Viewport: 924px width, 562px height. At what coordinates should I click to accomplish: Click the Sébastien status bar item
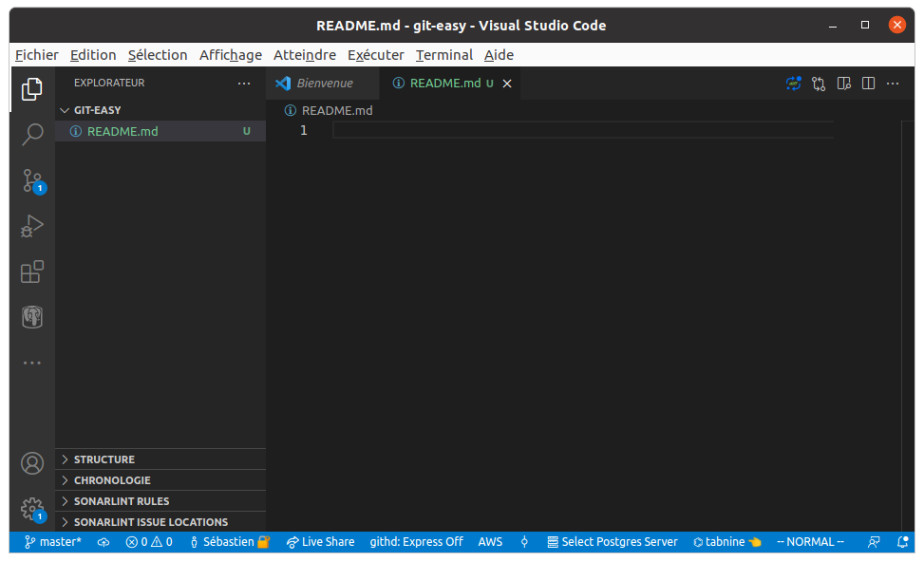pos(230,542)
